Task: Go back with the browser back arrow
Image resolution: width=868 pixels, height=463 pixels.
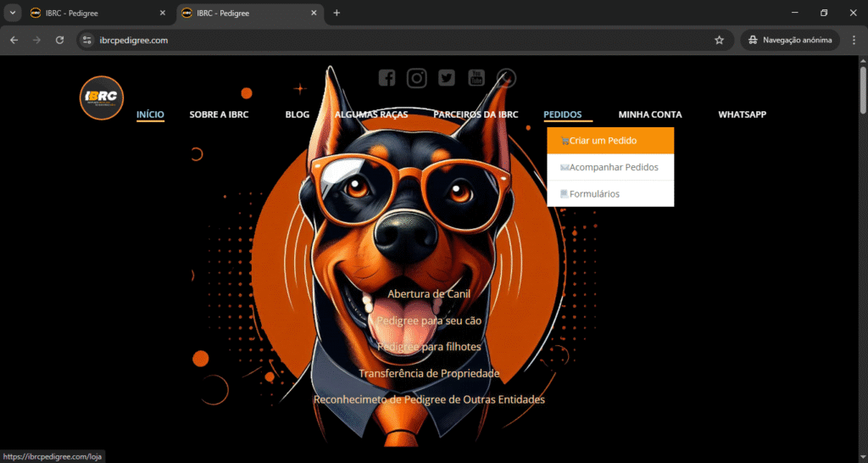Action: (14, 40)
